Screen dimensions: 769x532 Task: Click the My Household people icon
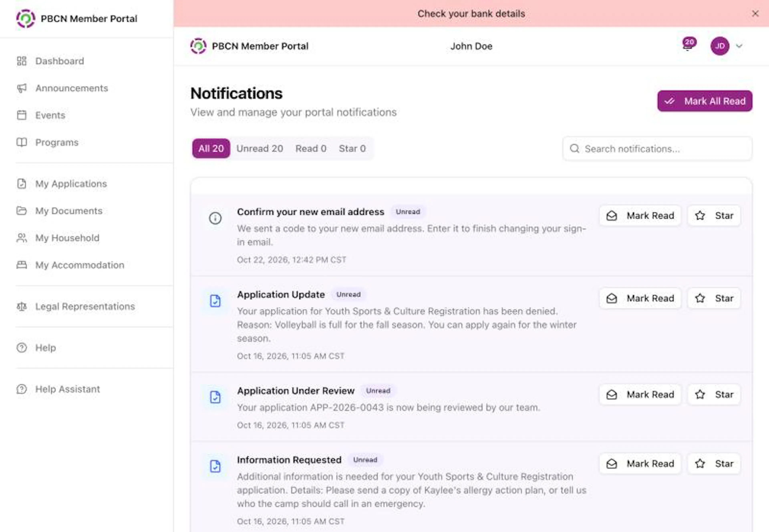point(22,238)
